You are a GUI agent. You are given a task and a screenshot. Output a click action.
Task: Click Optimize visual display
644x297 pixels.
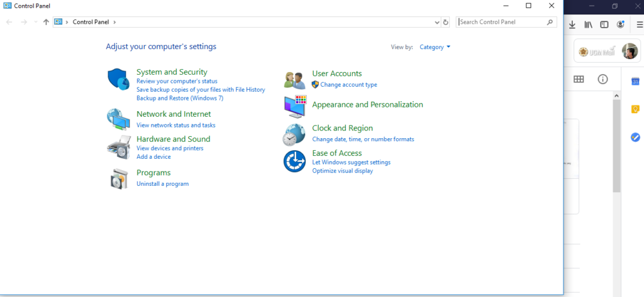click(343, 171)
